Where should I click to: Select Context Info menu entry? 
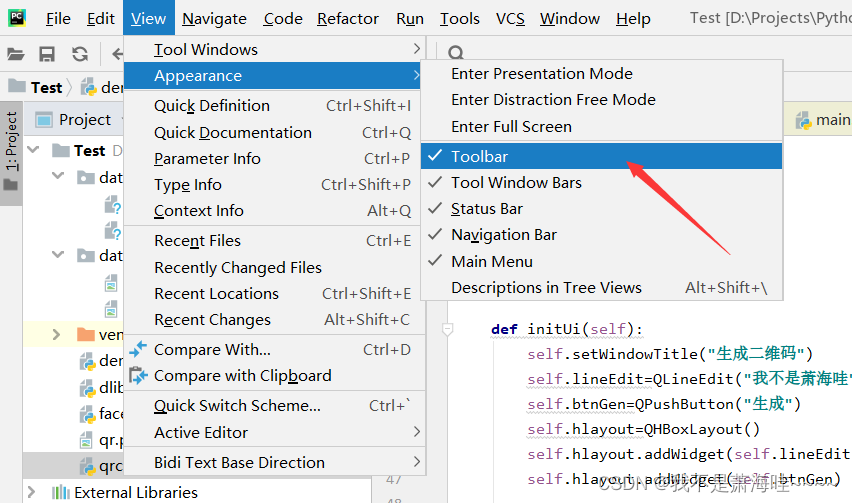[274, 211]
